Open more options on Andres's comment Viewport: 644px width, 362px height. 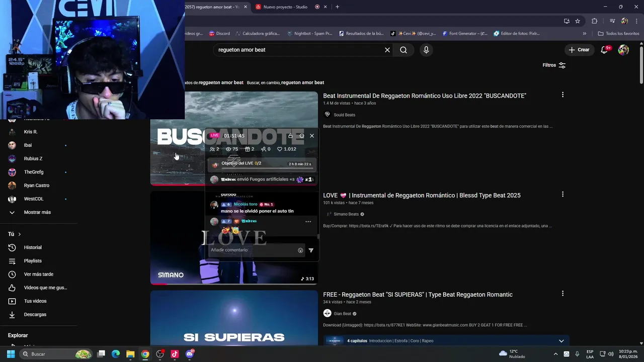[x=308, y=221]
